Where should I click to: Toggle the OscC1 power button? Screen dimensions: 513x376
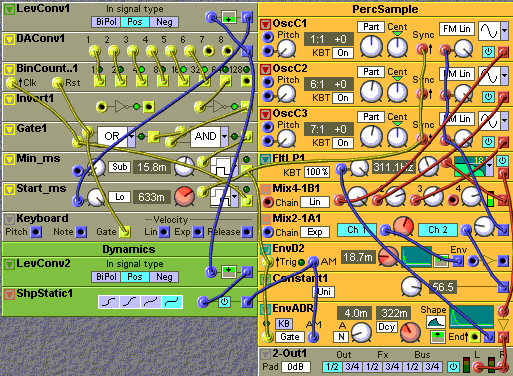pyautogui.click(x=488, y=52)
